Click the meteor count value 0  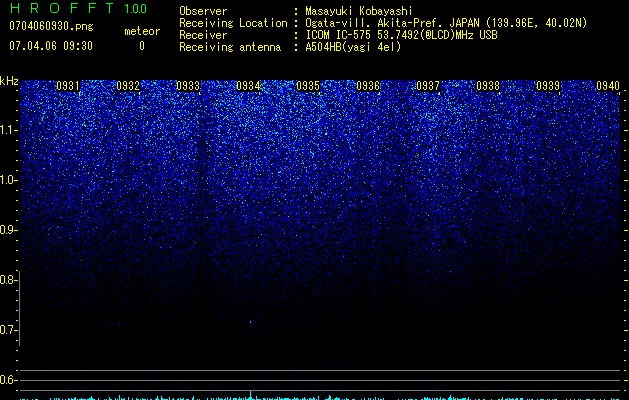pos(142,46)
